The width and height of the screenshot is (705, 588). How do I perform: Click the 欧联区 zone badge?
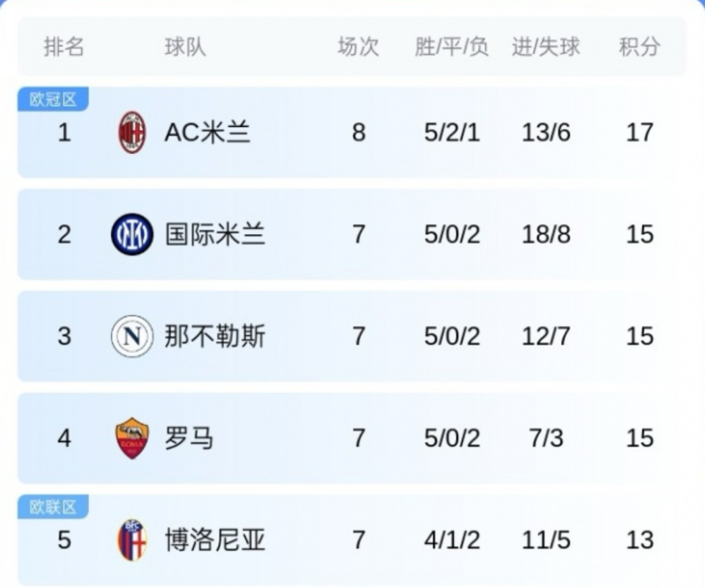coord(53,507)
